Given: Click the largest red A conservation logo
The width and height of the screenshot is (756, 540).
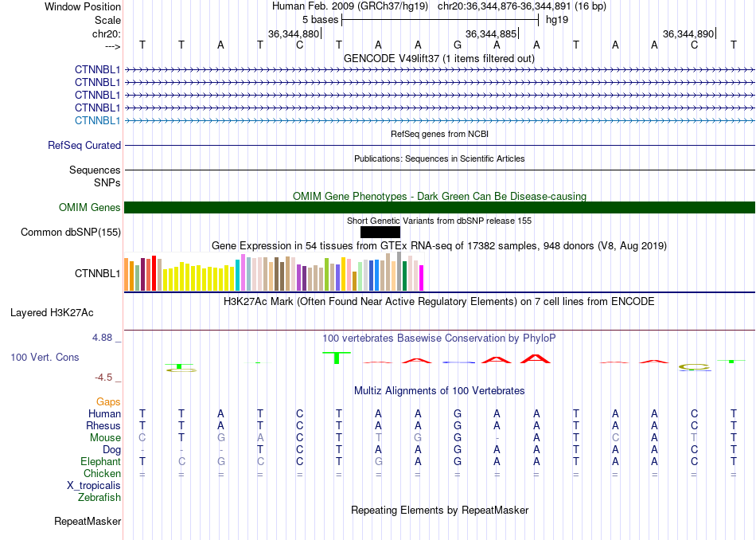Looking at the screenshot, I should tap(536, 359).
